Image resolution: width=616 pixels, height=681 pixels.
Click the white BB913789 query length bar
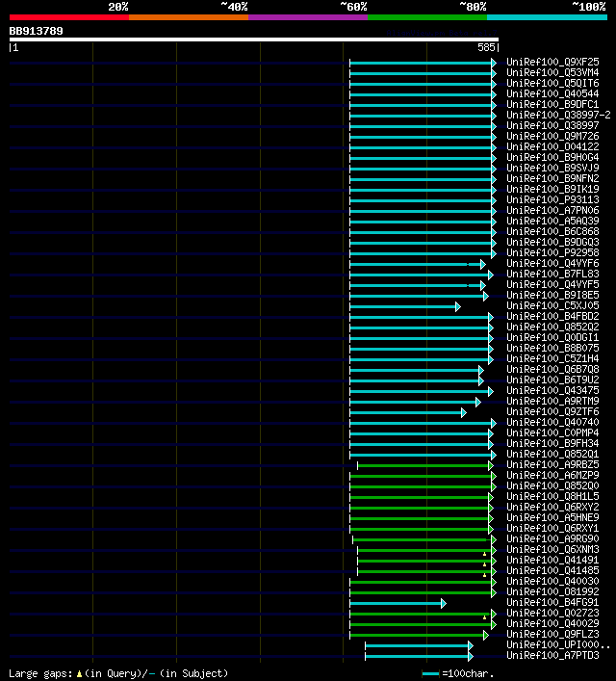point(254,39)
